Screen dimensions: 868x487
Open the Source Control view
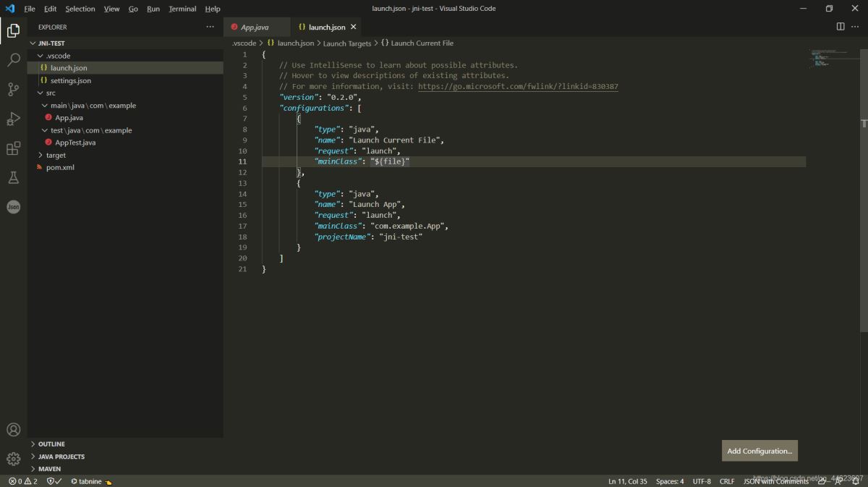coord(13,90)
